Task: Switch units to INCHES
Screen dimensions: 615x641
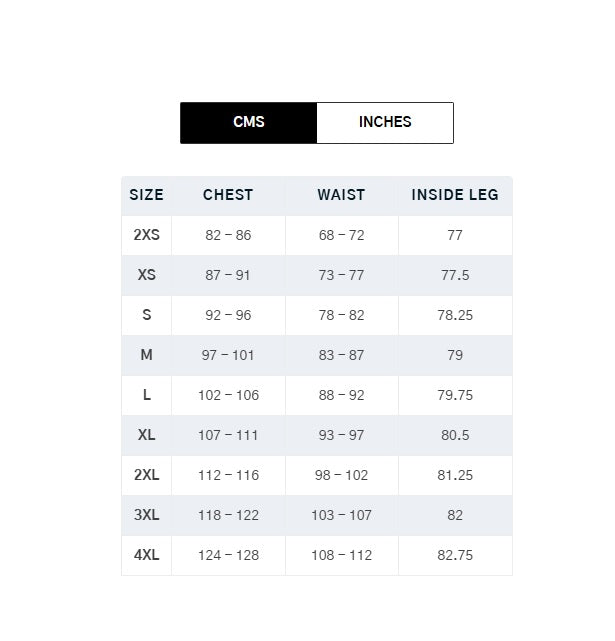Action: [x=385, y=123]
